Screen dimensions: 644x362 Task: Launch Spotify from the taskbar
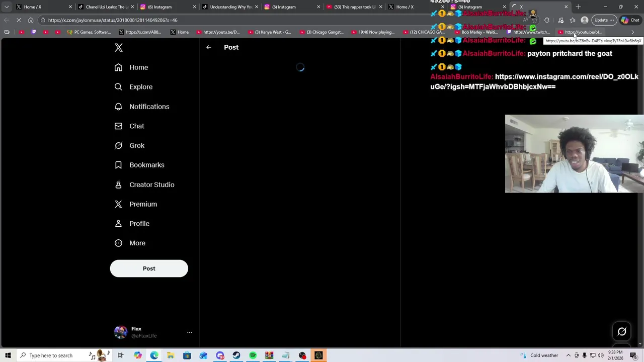pos(253,355)
